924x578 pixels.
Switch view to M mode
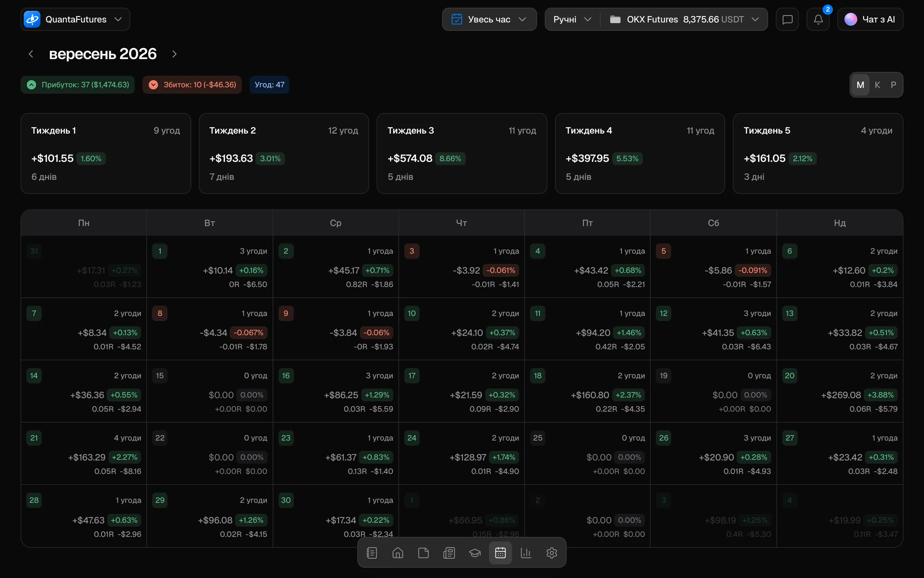pos(860,85)
